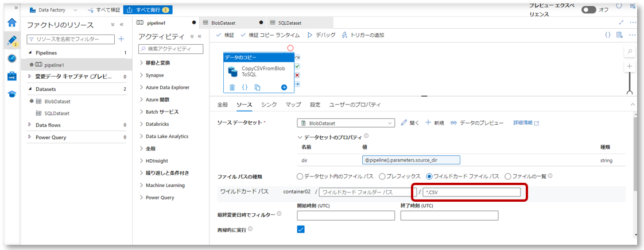
Task: Expand the Power Query resources group
Action: click(x=30, y=137)
